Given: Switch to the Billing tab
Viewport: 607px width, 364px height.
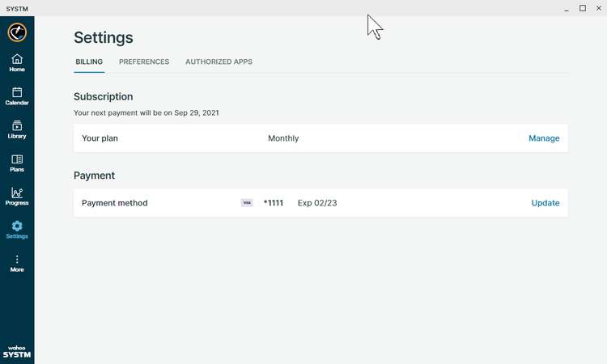Looking at the screenshot, I should [x=89, y=62].
